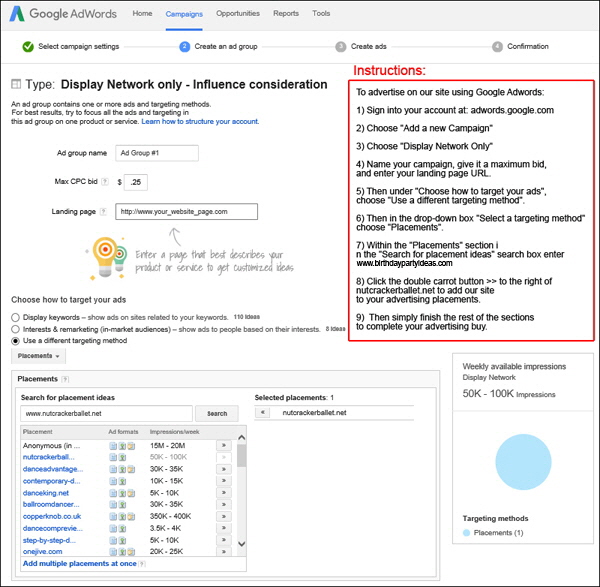Click the Confirmation step
This screenshot has height=587, width=600.
point(528,47)
